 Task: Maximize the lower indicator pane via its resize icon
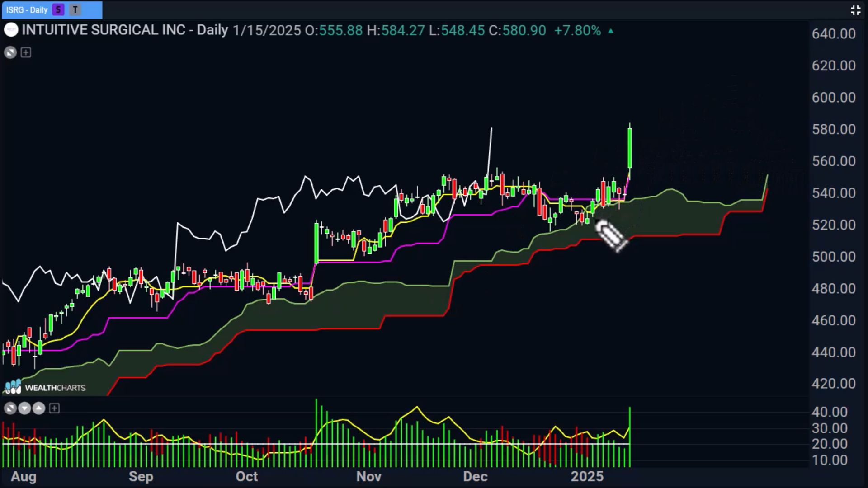click(10, 408)
